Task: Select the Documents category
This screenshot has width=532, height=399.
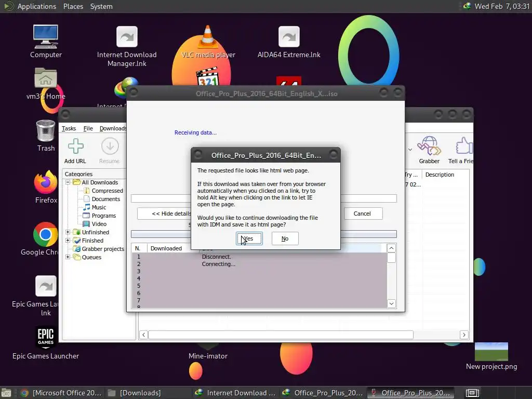Action: 105,199
